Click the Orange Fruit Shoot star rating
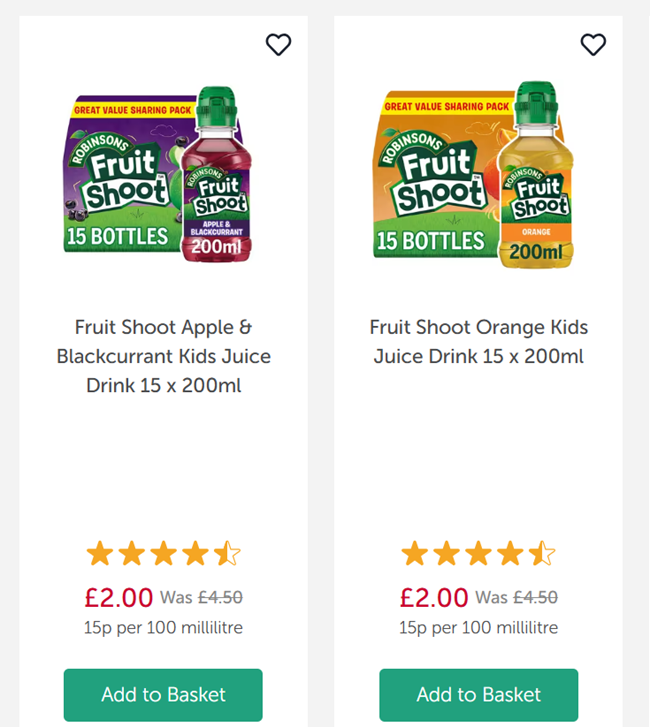 tap(478, 553)
